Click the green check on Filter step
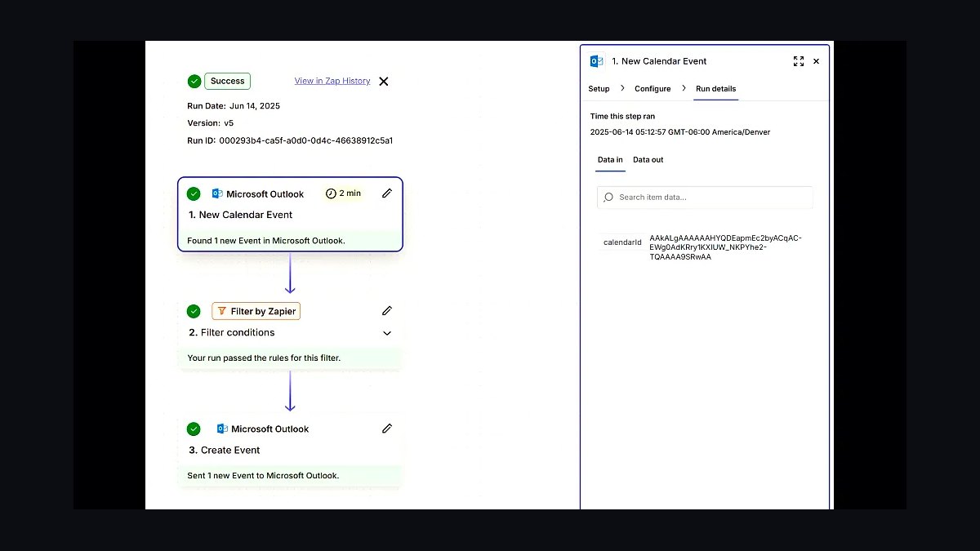 [x=194, y=311]
